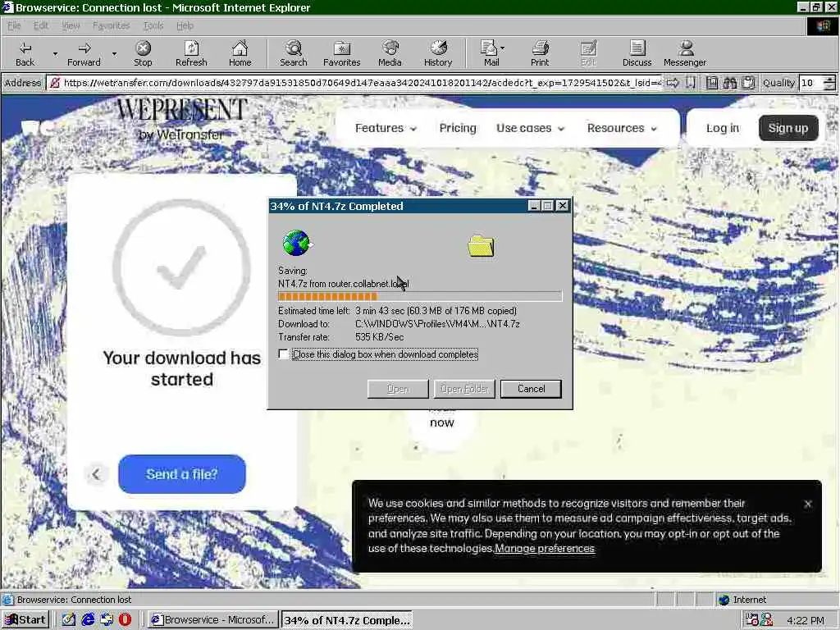The height and width of the screenshot is (630, 840).
Task: Click the clipboard icon next to Quality
Action: click(748, 83)
